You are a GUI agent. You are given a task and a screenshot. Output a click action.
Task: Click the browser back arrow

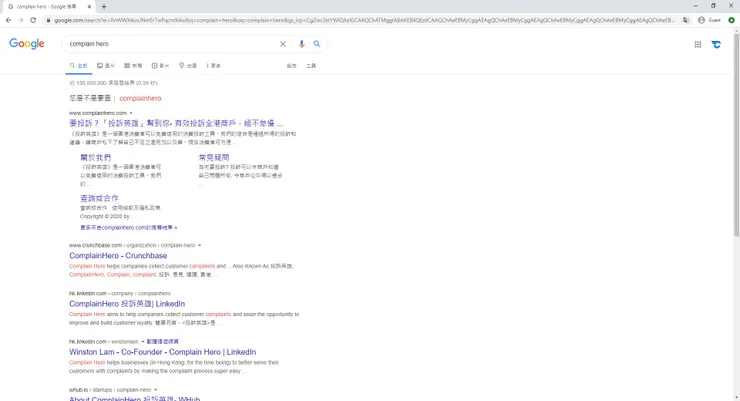[x=8, y=20]
